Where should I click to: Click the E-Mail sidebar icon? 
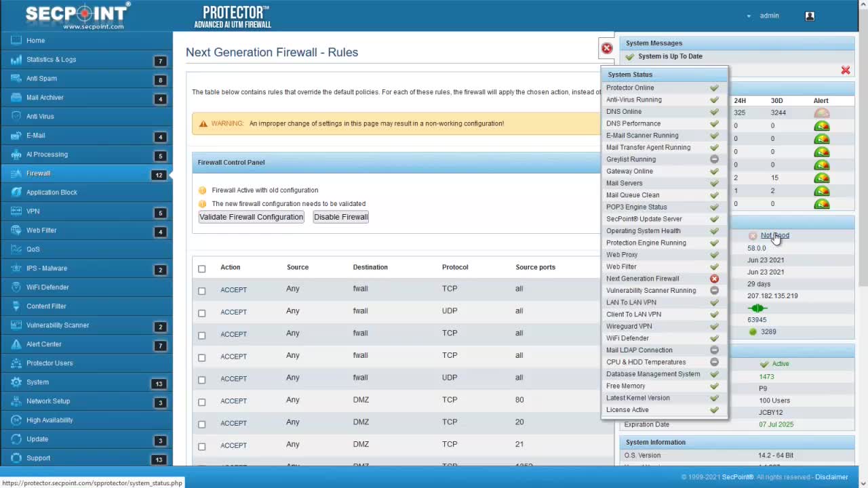coord(16,136)
